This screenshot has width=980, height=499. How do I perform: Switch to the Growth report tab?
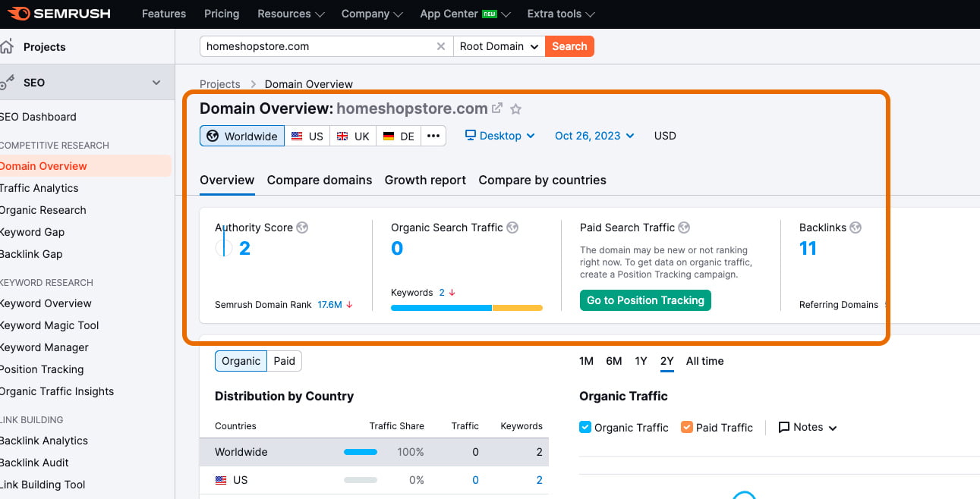(x=425, y=180)
